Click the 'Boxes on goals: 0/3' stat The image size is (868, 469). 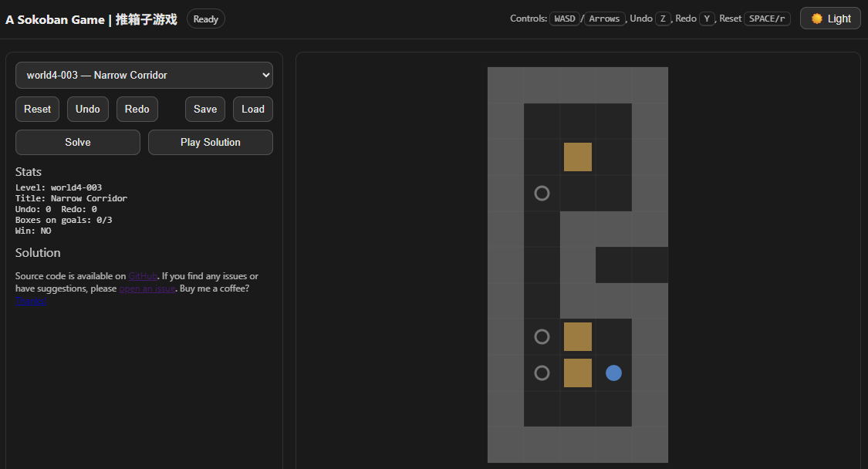click(64, 220)
